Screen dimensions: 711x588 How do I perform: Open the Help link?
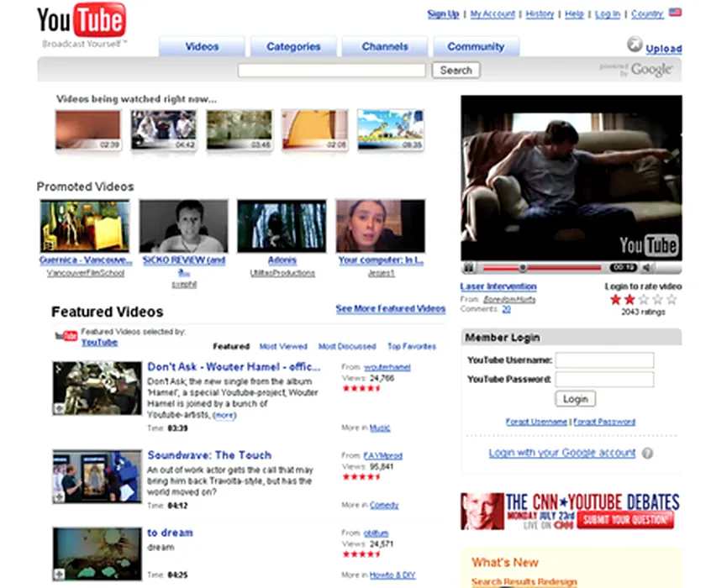tap(574, 14)
